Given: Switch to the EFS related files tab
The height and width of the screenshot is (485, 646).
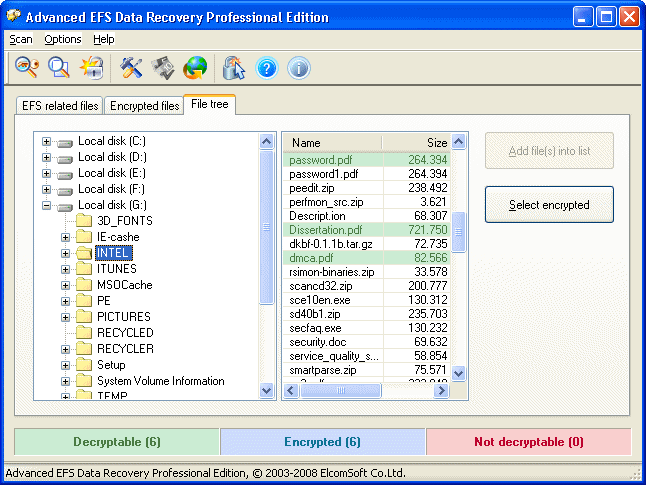Looking at the screenshot, I should pos(60,106).
